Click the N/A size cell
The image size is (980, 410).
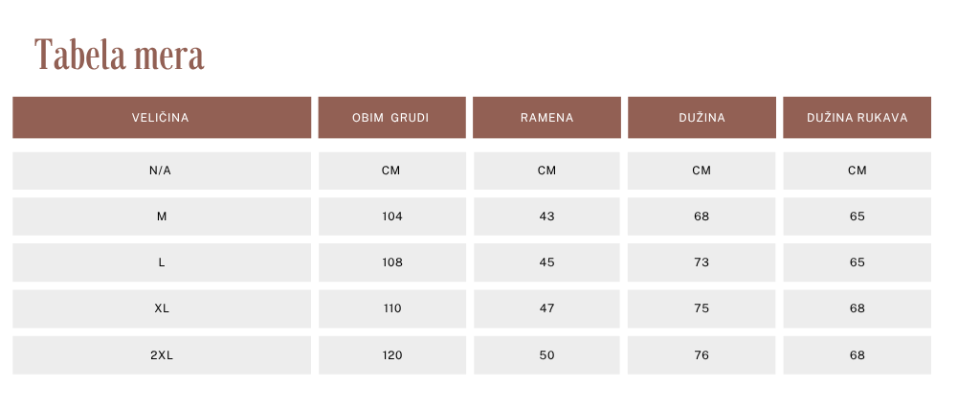[161, 171]
